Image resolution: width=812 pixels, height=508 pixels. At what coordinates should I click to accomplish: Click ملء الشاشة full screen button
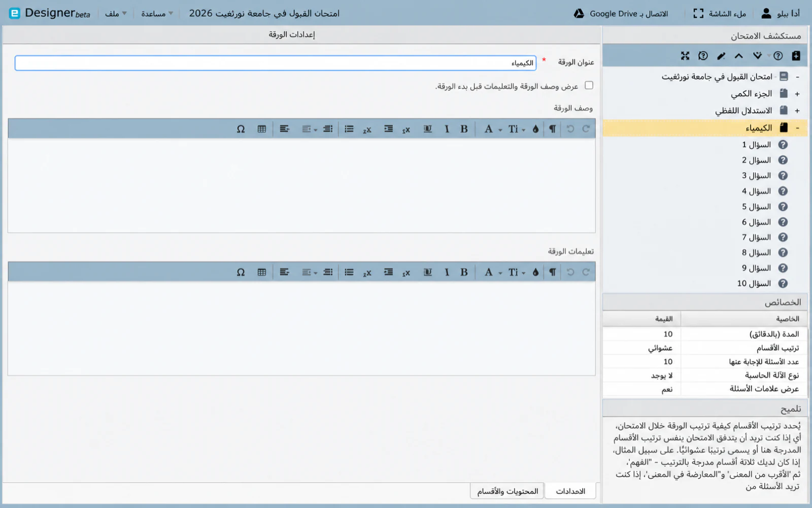point(720,14)
